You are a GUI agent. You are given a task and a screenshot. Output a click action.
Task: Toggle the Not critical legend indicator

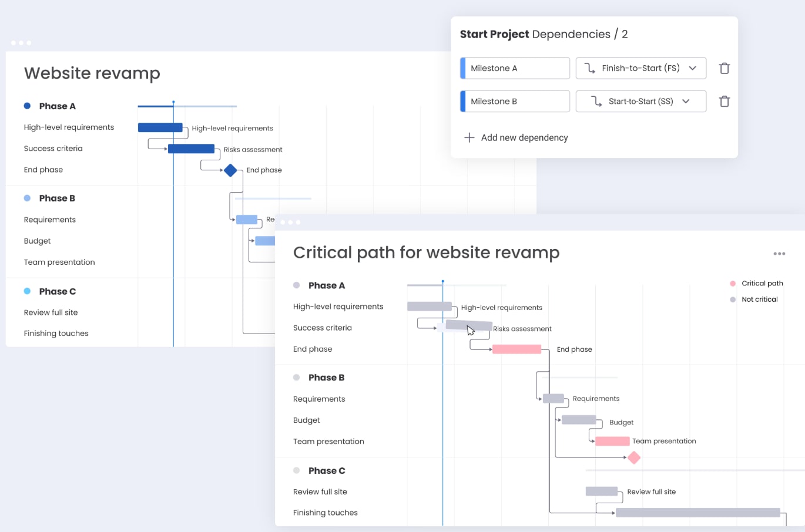pos(732,299)
